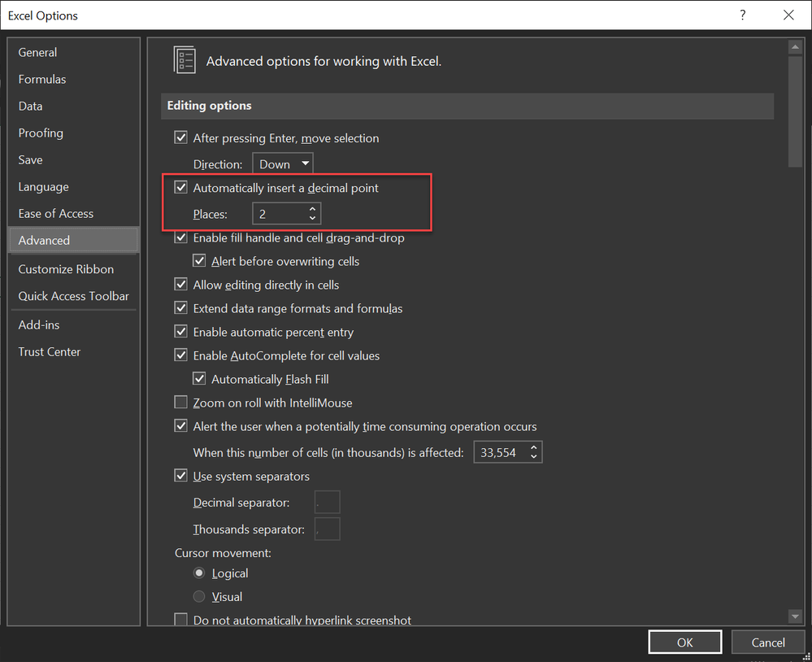Decrease the number of cells affected value
This screenshot has width=812, height=662.
534,457
